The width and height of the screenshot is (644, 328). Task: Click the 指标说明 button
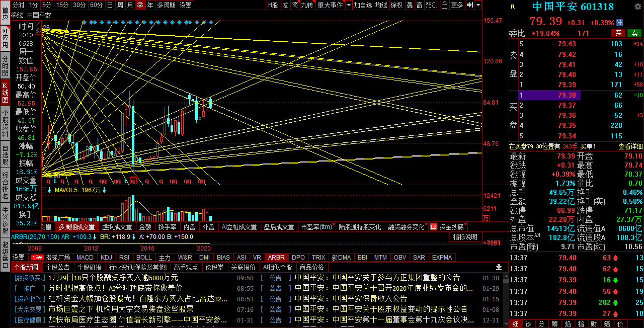point(465,236)
